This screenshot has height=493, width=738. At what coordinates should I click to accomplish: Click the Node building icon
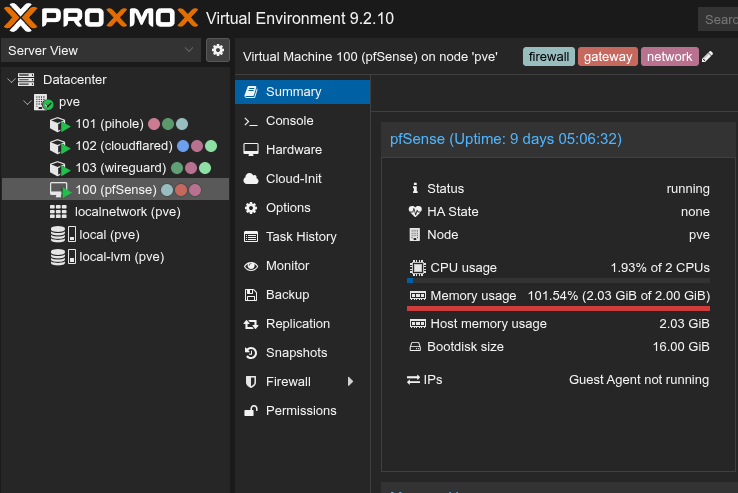point(415,234)
